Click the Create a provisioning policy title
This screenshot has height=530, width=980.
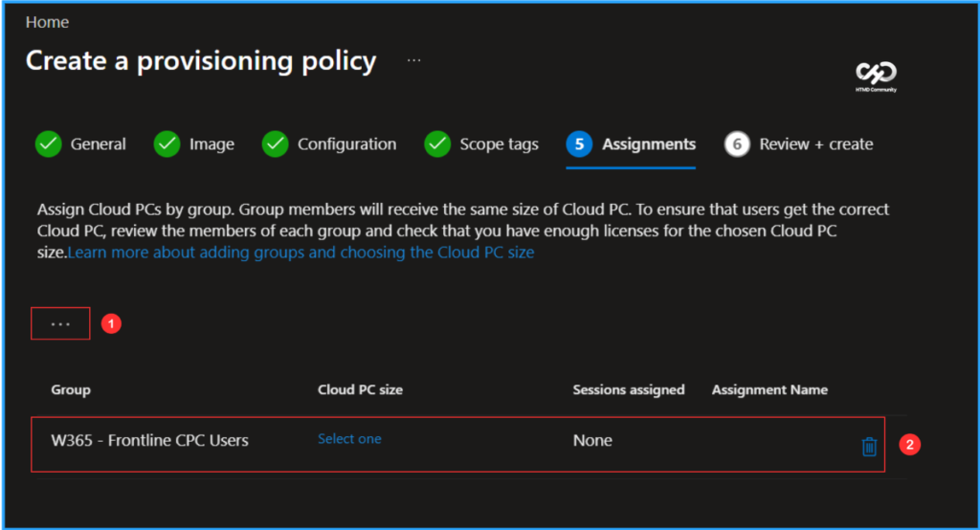point(201,60)
